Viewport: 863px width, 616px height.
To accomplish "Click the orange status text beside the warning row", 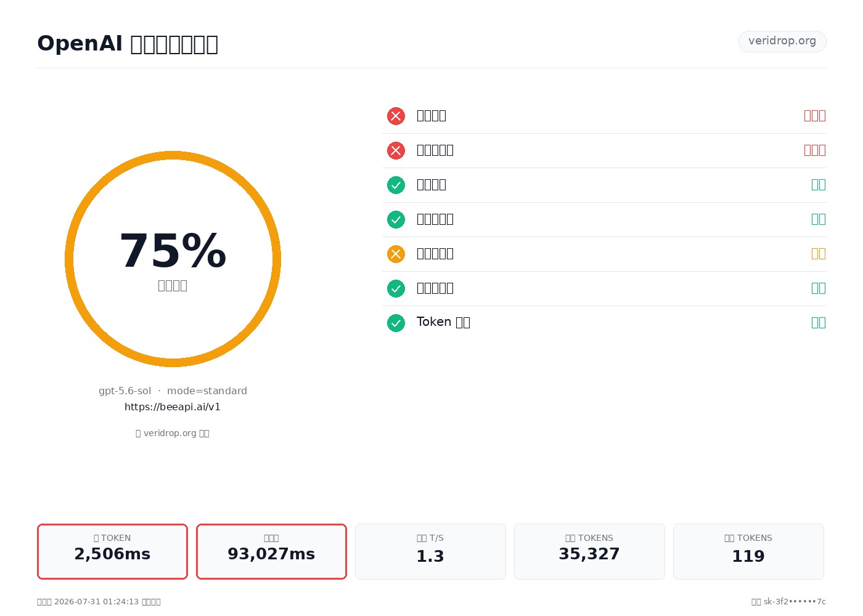I will click(x=819, y=254).
